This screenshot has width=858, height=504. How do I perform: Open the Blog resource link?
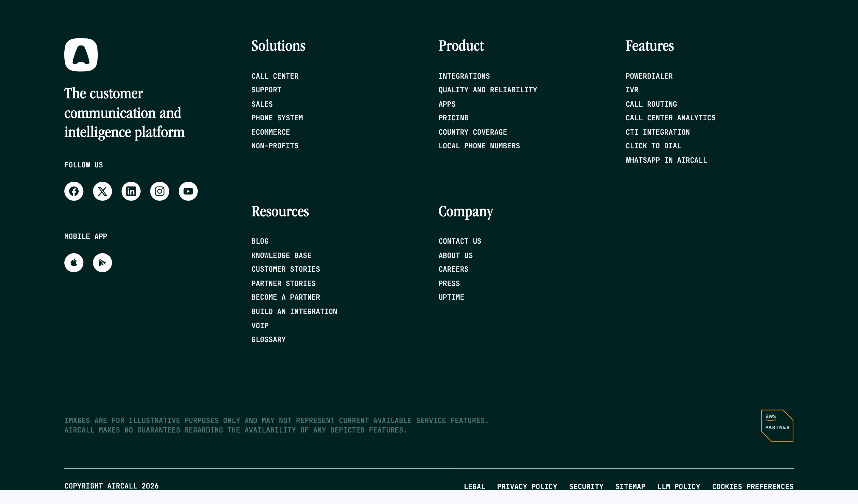click(x=260, y=241)
